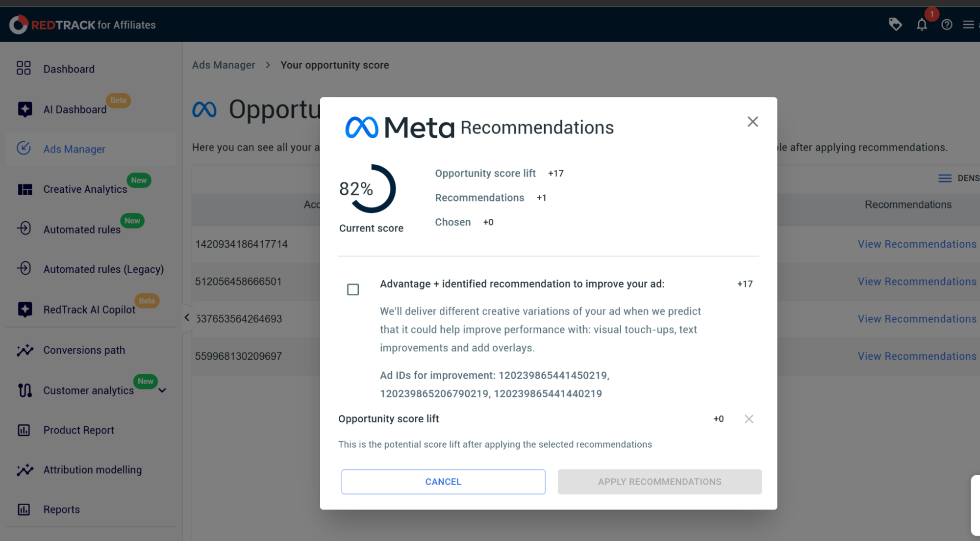Click the Product Report icon
The image size is (980, 541).
24,430
